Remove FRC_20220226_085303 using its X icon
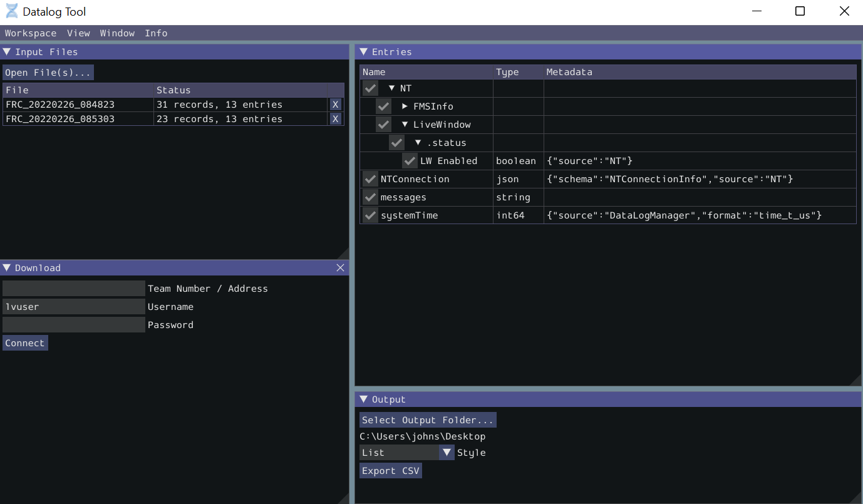Image resolution: width=863 pixels, height=504 pixels. (336, 118)
